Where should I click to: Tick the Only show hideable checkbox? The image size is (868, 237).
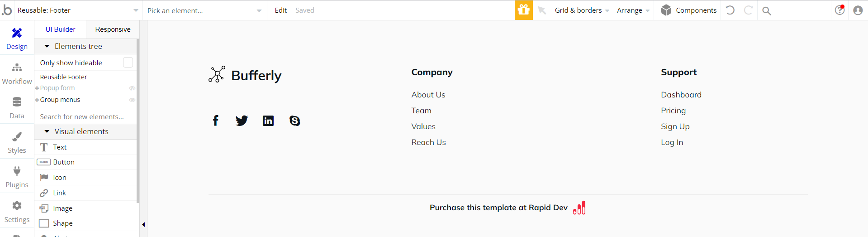[x=128, y=63]
